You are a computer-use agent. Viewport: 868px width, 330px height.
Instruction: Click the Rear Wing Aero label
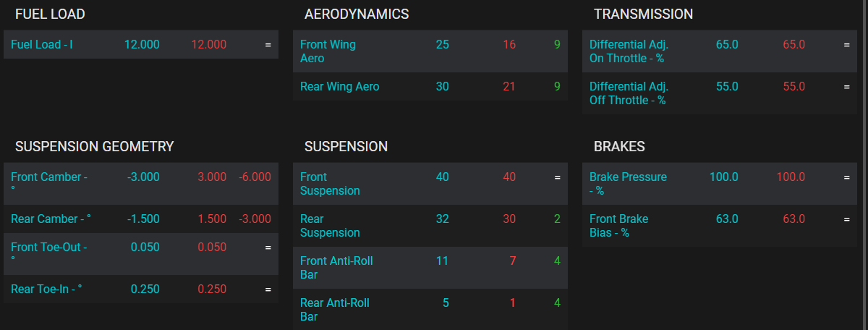(339, 86)
